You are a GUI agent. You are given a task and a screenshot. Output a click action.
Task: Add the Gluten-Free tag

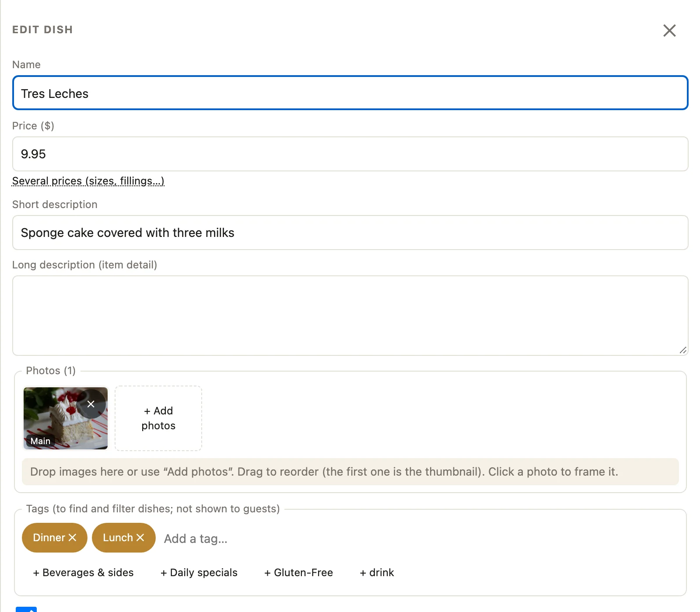[x=298, y=573]
